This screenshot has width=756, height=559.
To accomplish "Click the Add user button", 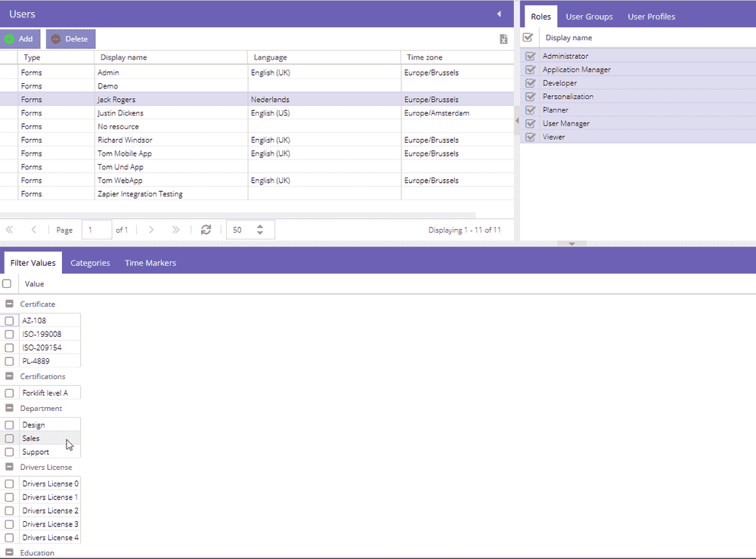I will pos(20,39).
